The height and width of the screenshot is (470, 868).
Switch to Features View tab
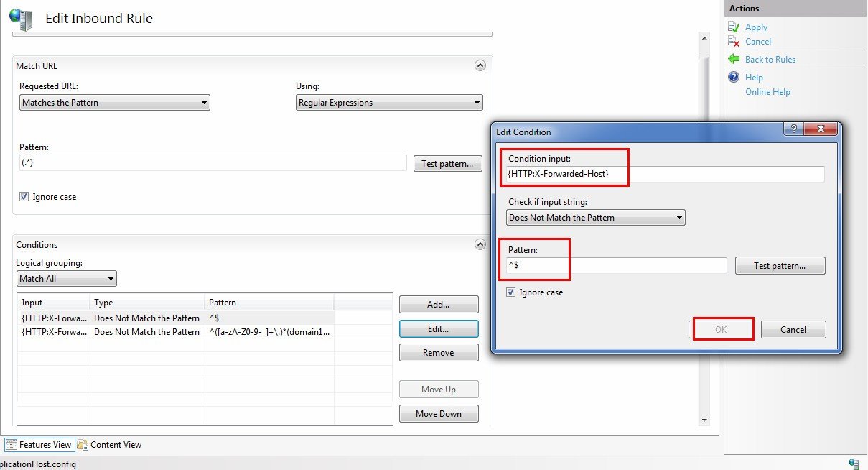pos(39,445)
